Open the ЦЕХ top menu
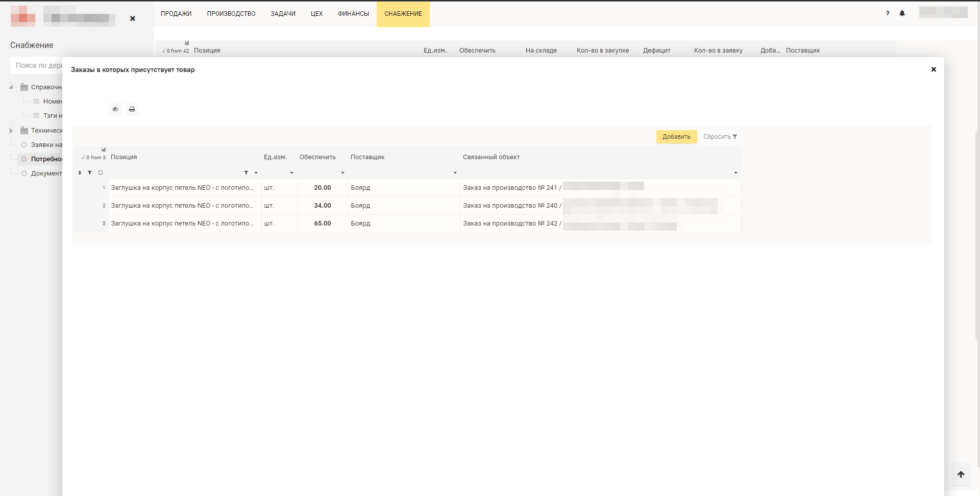 pyautogui.click(x=316, y=14)
